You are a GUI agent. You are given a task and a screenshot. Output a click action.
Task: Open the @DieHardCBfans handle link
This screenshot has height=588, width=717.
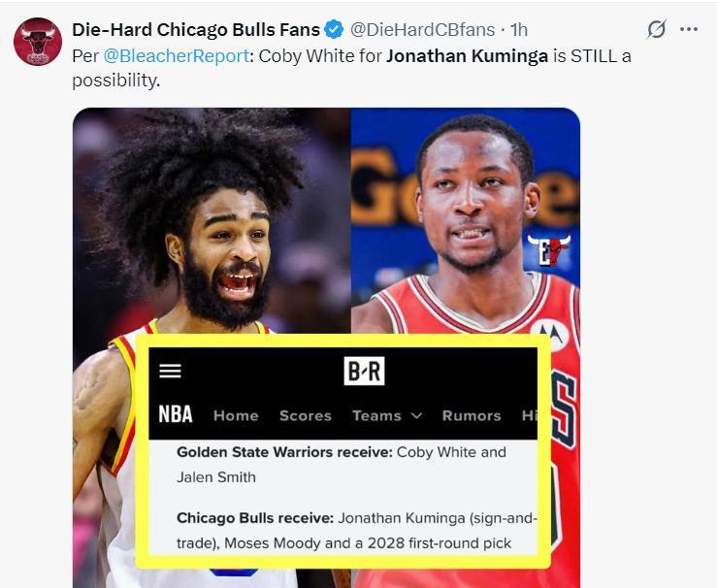pos(422,30)
